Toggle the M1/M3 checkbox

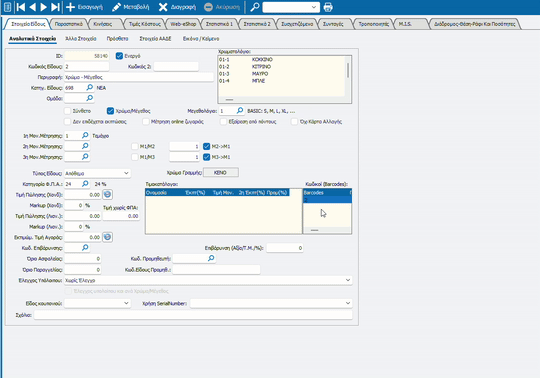135,157
